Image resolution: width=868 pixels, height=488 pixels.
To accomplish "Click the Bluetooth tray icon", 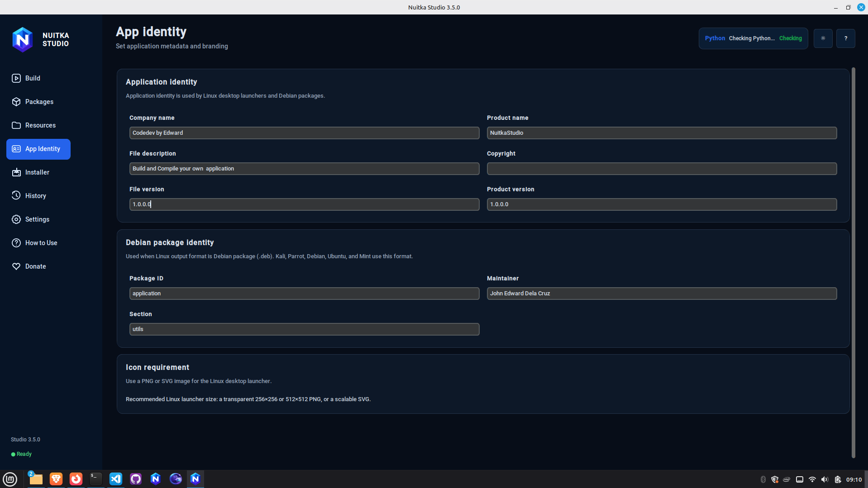I will point(763,479).
